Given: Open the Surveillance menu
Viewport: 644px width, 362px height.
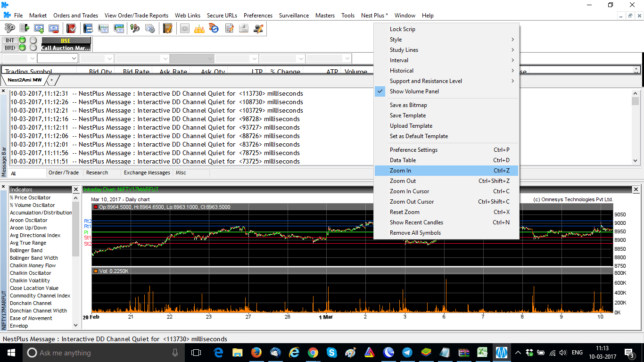Looking at the screenshot, I should pos(294,15).
